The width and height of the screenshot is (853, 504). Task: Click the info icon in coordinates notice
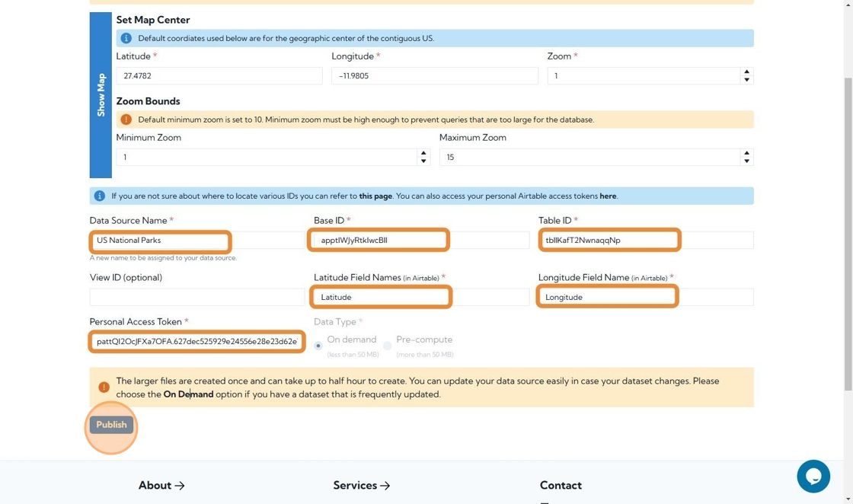tap(126, 38)
